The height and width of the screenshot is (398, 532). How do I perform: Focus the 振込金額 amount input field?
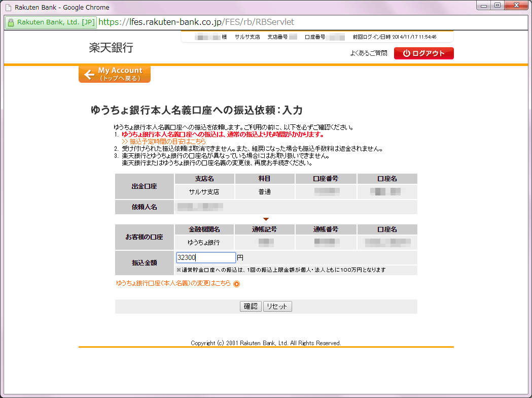tap(206, 257)
